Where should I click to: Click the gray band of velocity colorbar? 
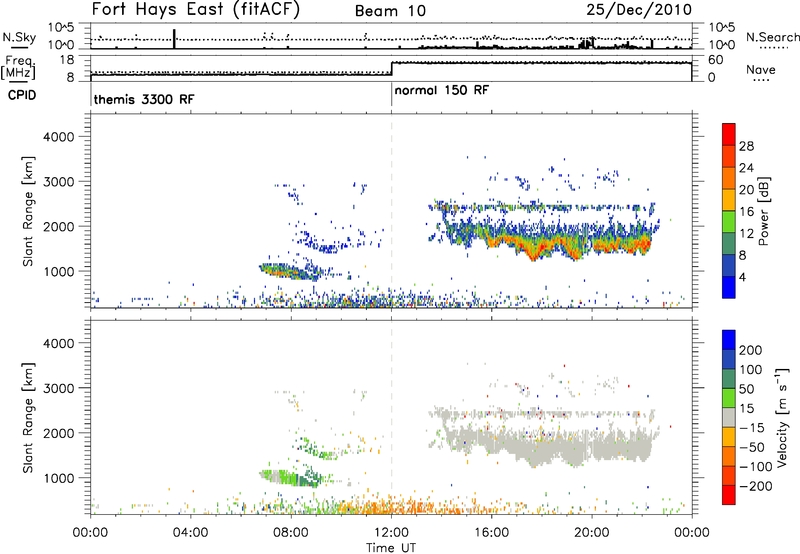[729, 418]
